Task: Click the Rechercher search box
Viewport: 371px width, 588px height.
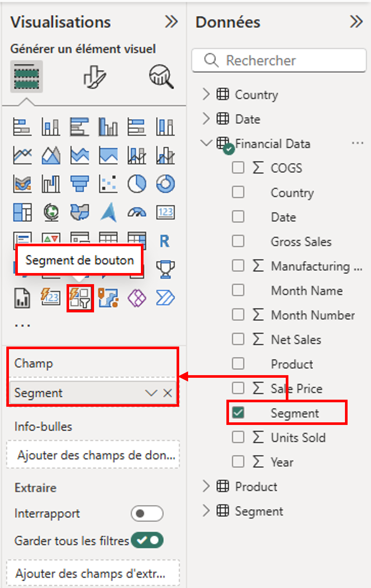Action: [279, 60]
